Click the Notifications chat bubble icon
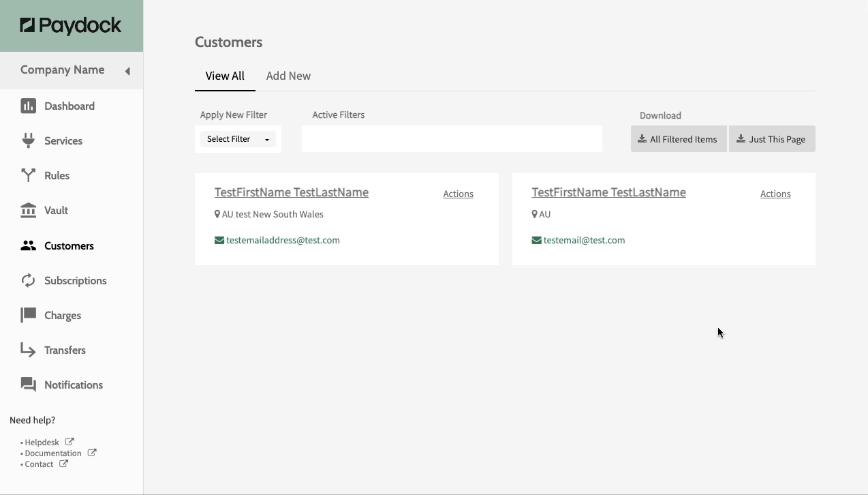The width and height of the screenshot is (868, 495). click(28, 385)
